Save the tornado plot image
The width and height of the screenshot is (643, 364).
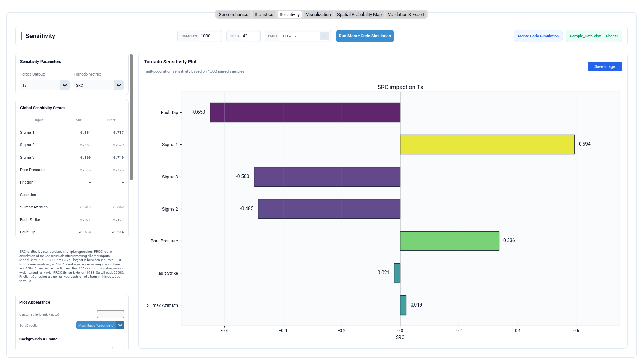[605, 66]
